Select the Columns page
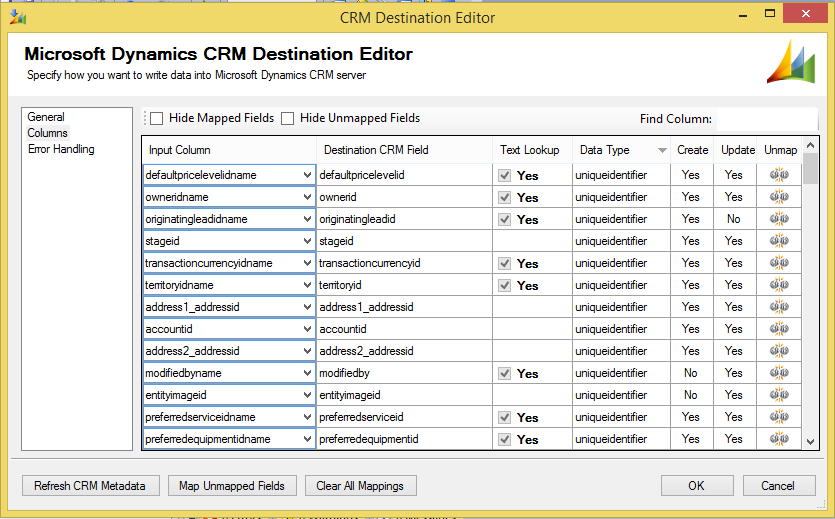835x519 pixels. (x=47, y=133)
